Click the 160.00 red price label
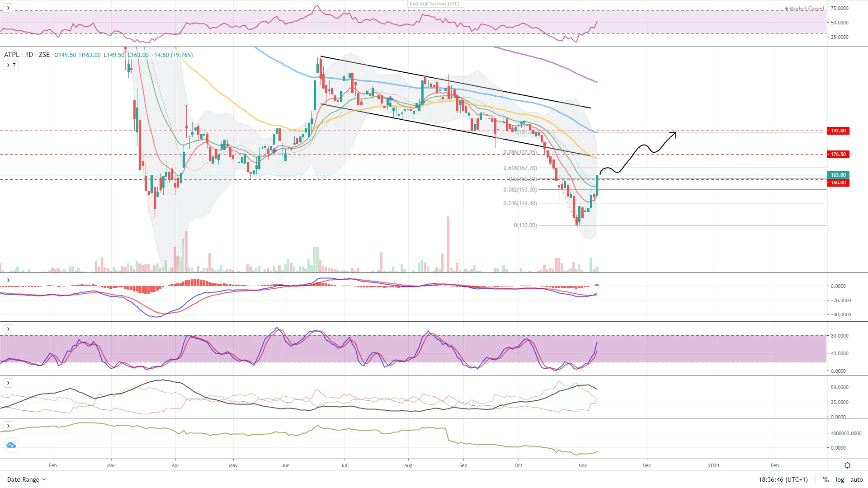868x488 pixels. [838, 183]
